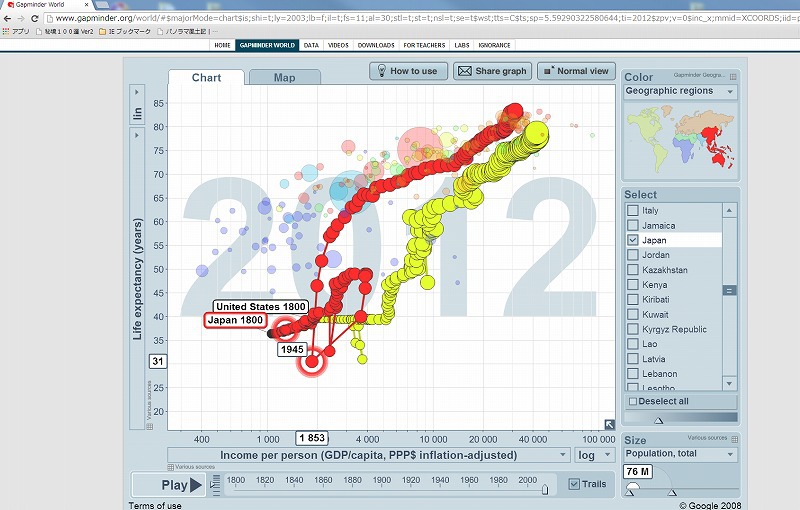Open the DOWNLOADS menu item
The height and width of the screenshot is (510, 800).
tap(376, 45)
